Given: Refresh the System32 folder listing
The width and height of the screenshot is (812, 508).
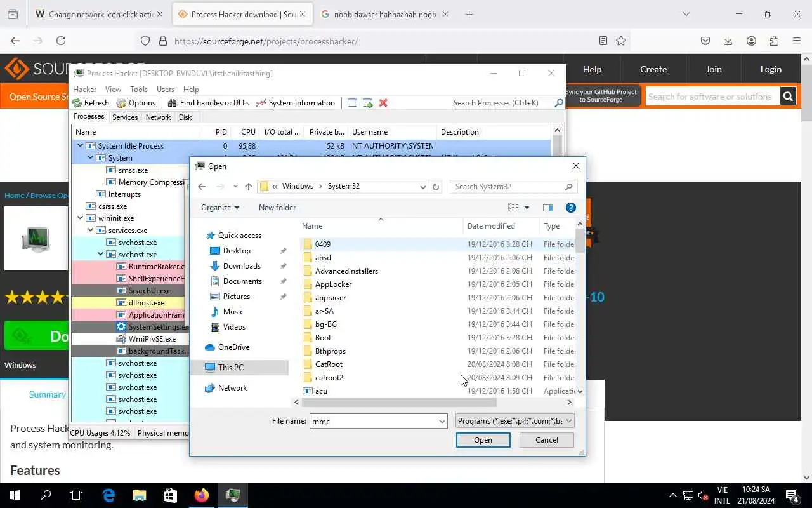Looking at the screenshot, I should coord(436,187).
